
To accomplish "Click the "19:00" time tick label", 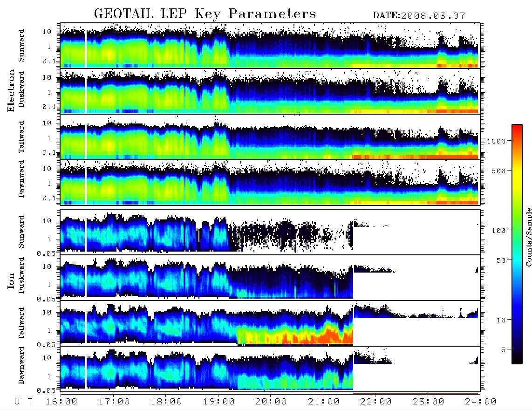I will pos(219,402).
